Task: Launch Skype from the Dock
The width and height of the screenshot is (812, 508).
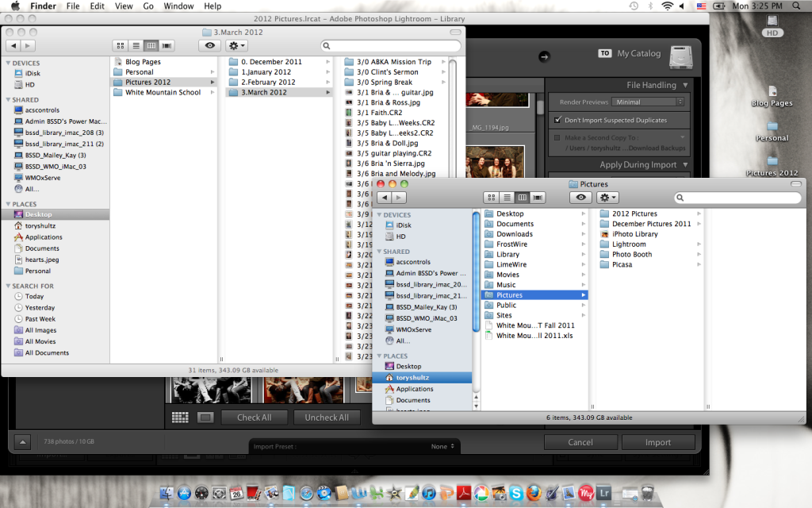Action: 516,493
